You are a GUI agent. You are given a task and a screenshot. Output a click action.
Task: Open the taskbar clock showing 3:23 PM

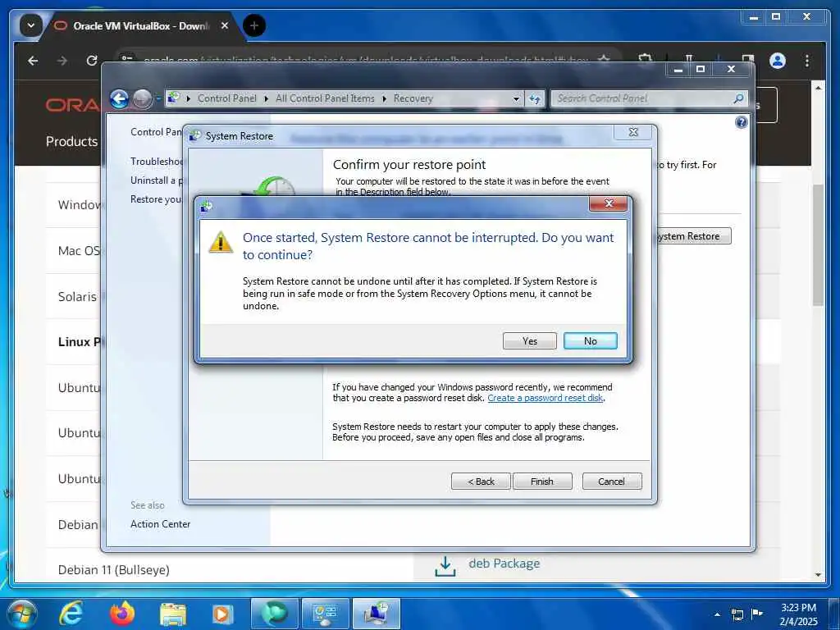(798, 614)
